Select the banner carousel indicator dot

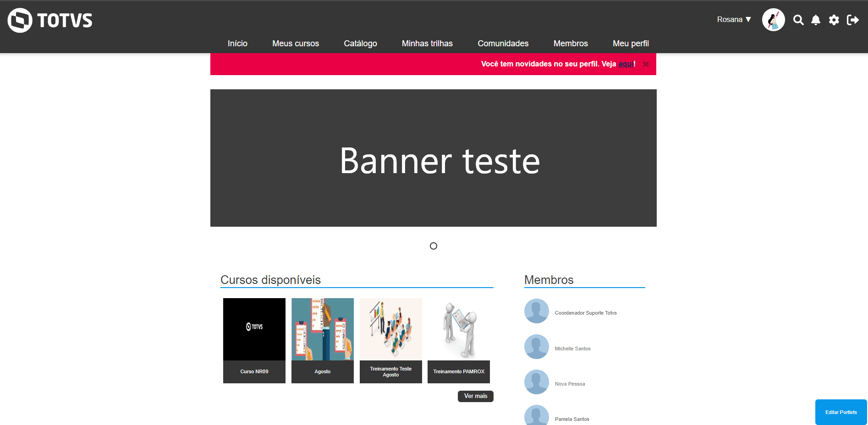(434, 246)
